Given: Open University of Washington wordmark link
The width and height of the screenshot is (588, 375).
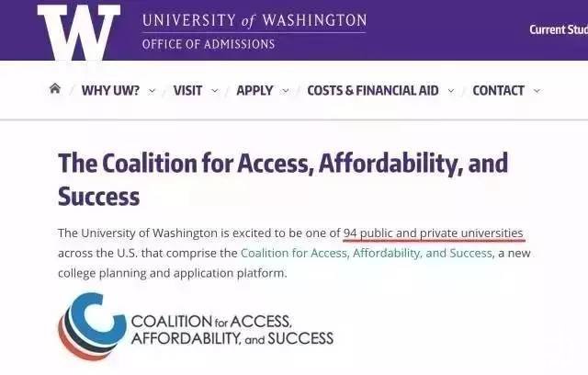Looking at the screenshot, I should [254, 20].
